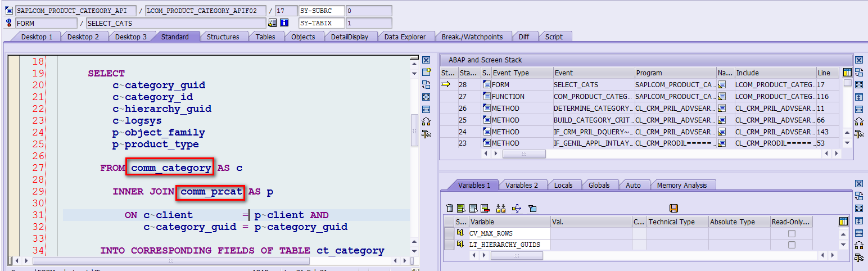Viewport: 868px width, 271px height.
Task: Select row marker for CV_MAX_ROWS
Action: click(x=449, y=233)
